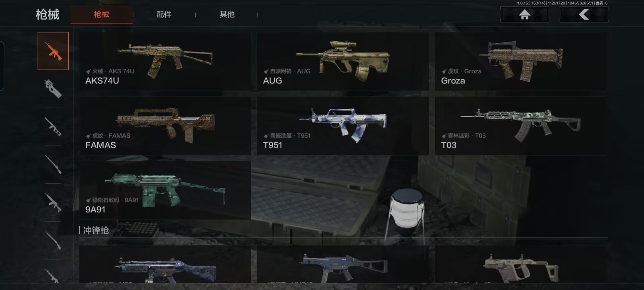This screenshot has height=290, width=644.
Task: Open the 枪械 tab
Action: tap(102, 14)
